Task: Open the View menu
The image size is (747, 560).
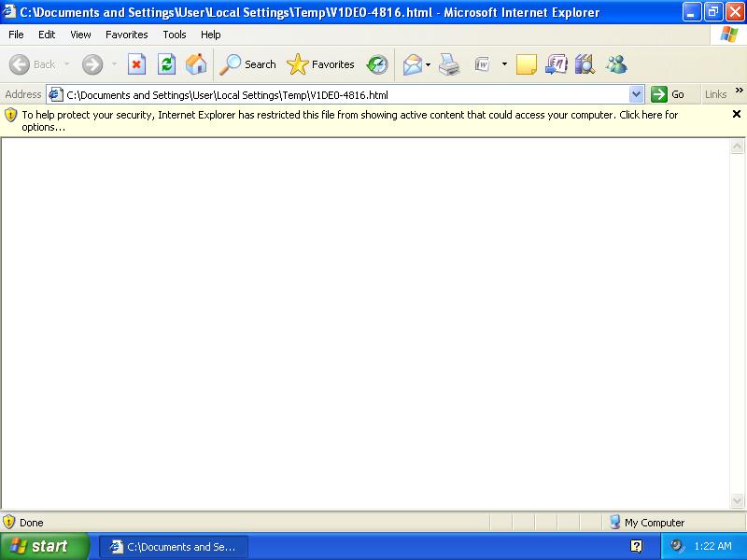Action: click(x=80, y=35)
